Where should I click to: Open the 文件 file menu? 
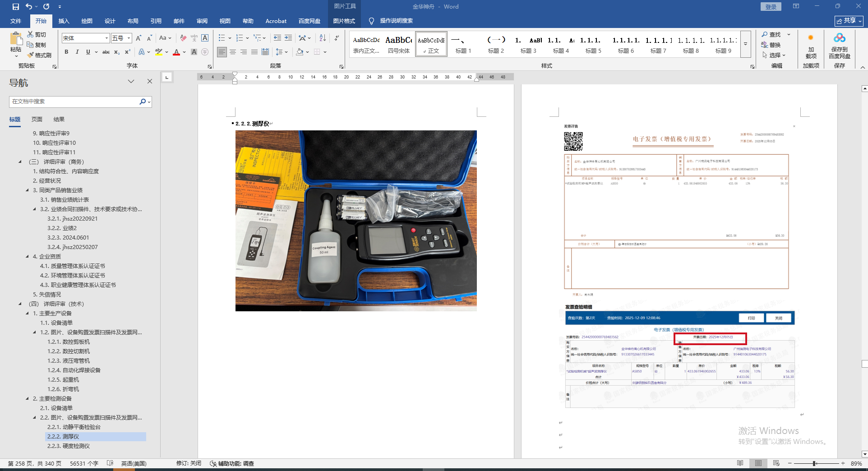click(x=16, y=21)
